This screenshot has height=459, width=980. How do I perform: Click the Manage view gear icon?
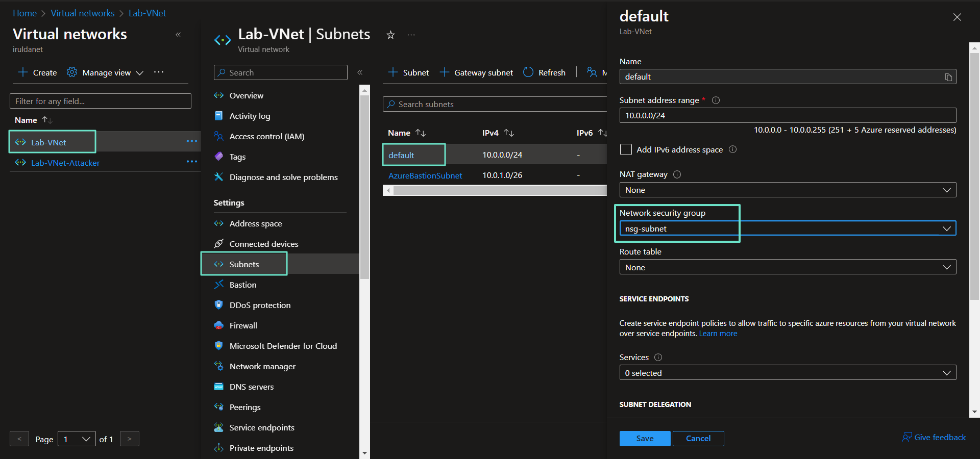click(x=72, y=72)
